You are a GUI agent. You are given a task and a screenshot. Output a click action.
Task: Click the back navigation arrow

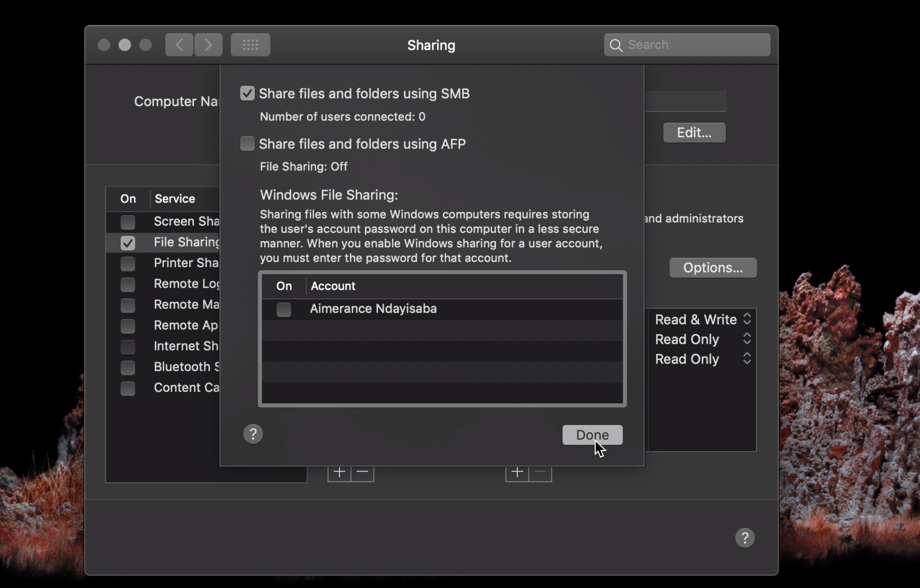pyautogui.click(x=179, y=45)
